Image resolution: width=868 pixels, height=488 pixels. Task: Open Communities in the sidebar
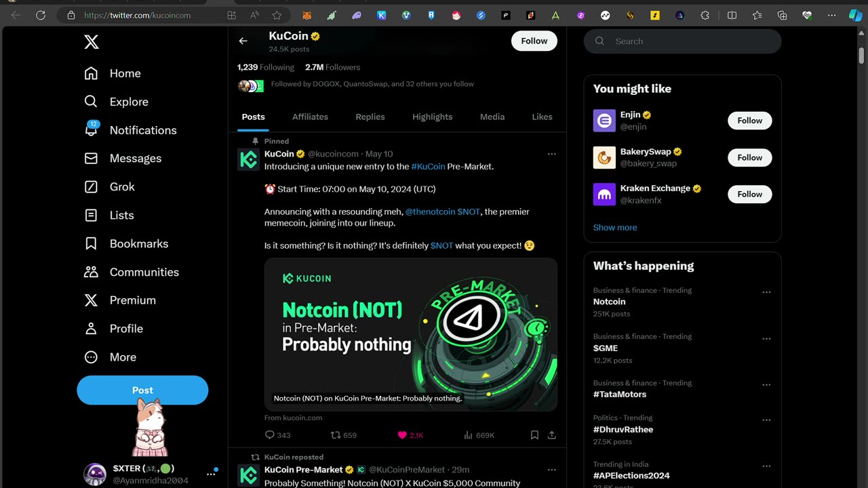click(x=132, y=272)
